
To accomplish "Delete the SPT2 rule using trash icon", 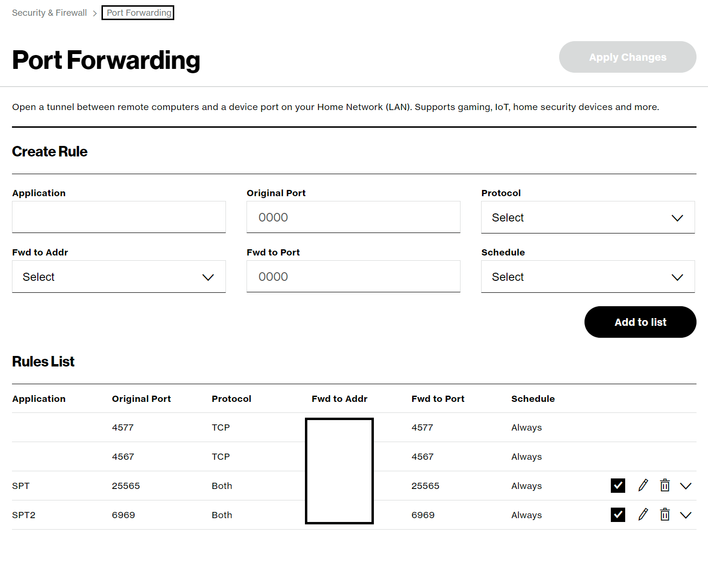I will 665,515.
